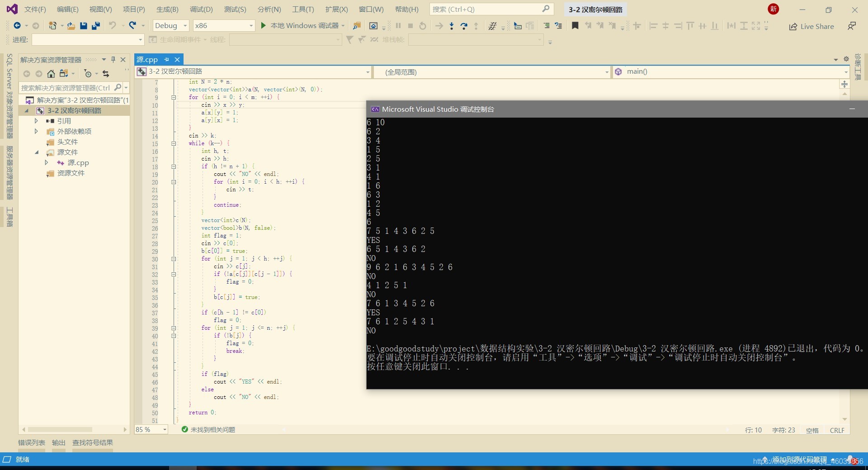Click the settings gear above the editor
The width and height of the screenshot is (868, 470).
tap(846, 59)
